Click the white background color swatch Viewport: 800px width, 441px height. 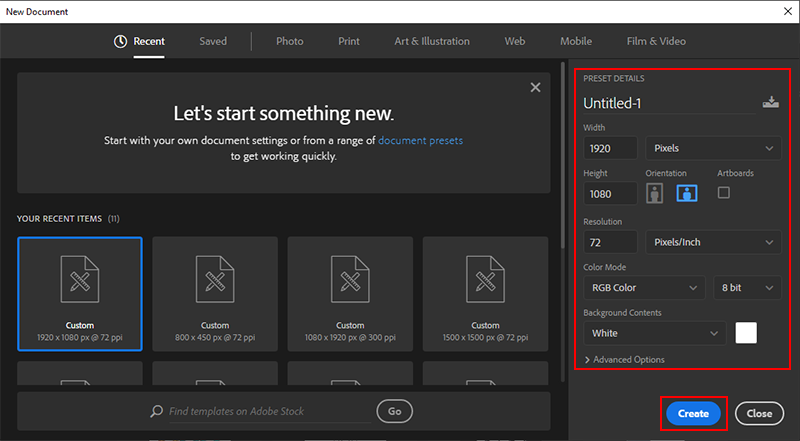746,333
